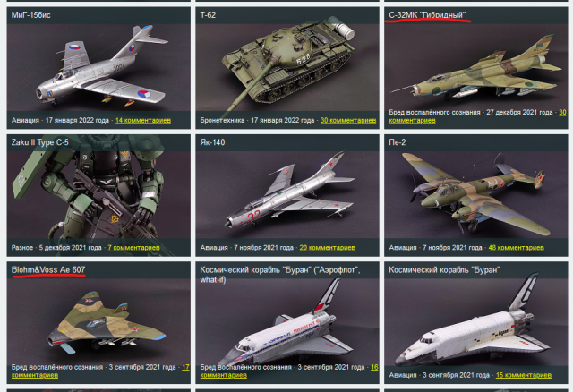The width and height of the screenshot is (573, 392).
Task: Click the С-32МК "Гибридный" title
Action: (427, 15)
